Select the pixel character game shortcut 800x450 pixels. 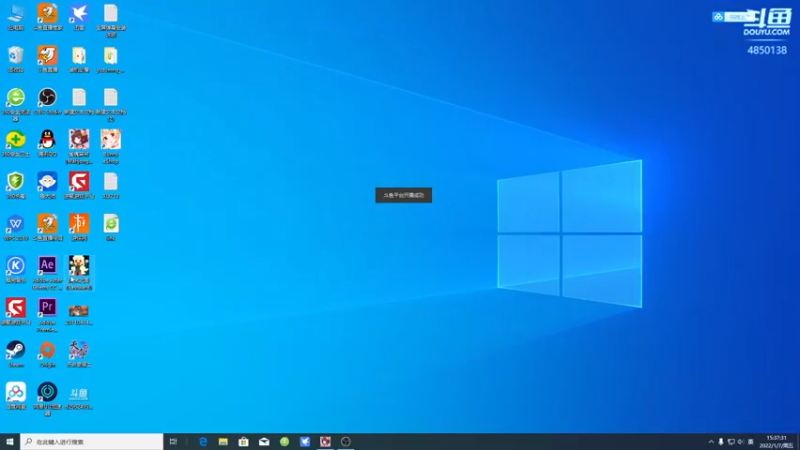pos(79,273)
